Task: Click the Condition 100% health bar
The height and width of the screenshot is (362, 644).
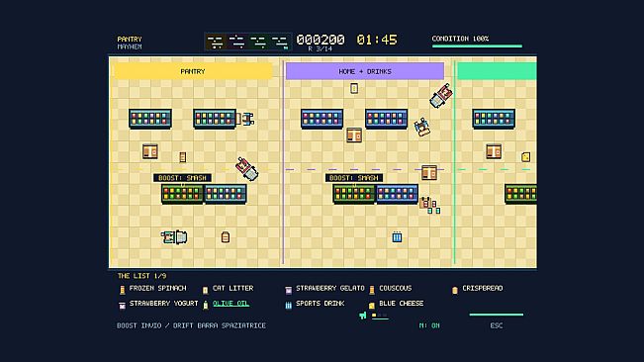Action: [477, 45]
